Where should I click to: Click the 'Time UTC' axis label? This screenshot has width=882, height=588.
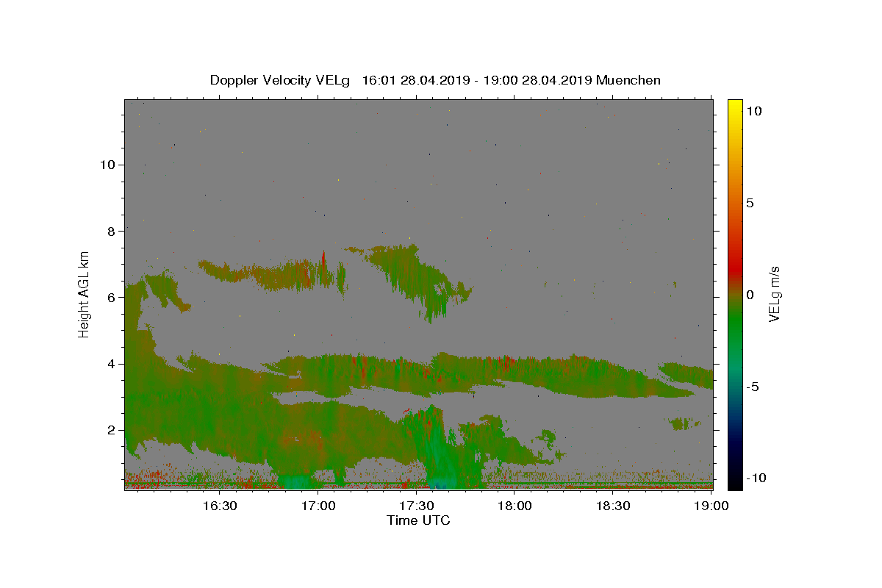pos(418,520)
